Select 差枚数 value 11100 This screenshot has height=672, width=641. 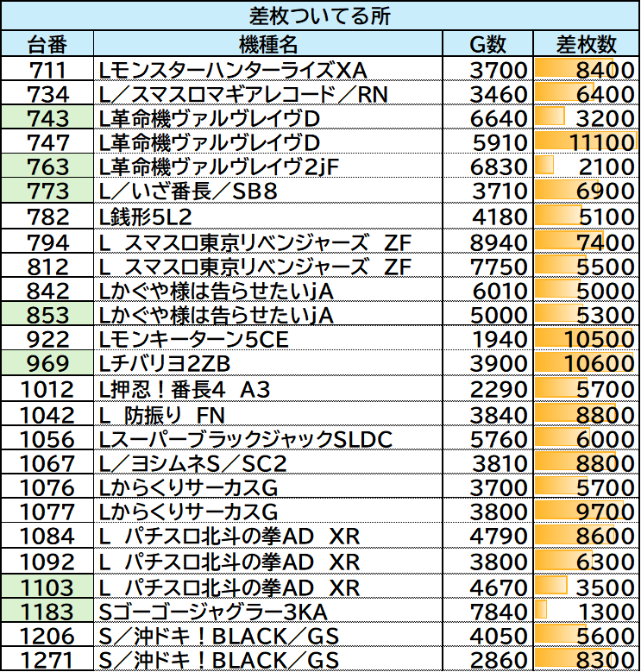(586, 141)
